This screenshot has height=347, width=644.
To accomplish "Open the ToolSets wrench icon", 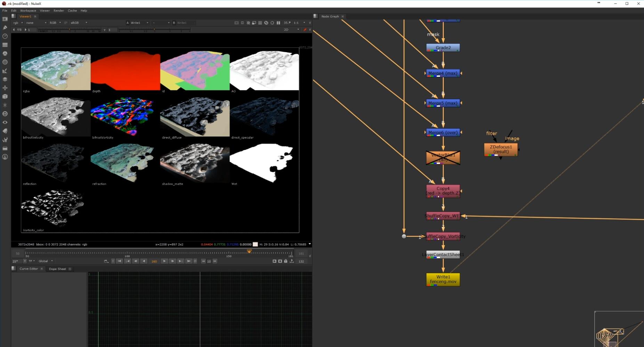I will tap(5, 140).
